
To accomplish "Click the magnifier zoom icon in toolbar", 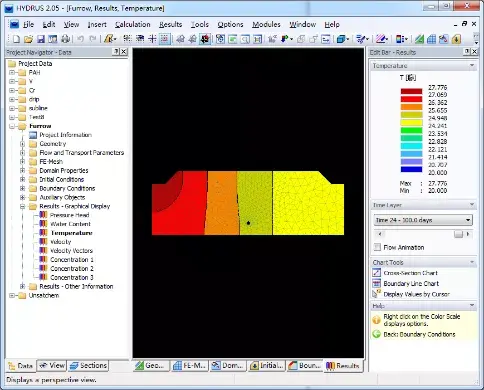I will pyautogui.click(x=245, y=39).
